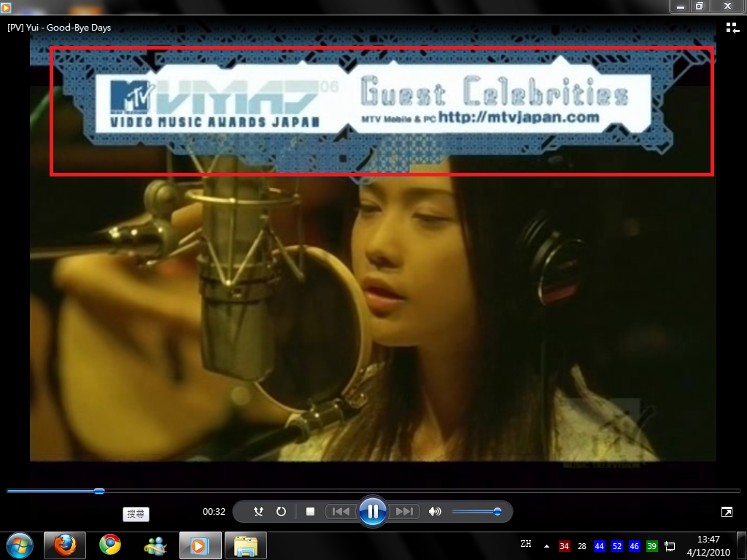Click the blue 46 tray icon
747x560 pixels.
click(634, 546)
